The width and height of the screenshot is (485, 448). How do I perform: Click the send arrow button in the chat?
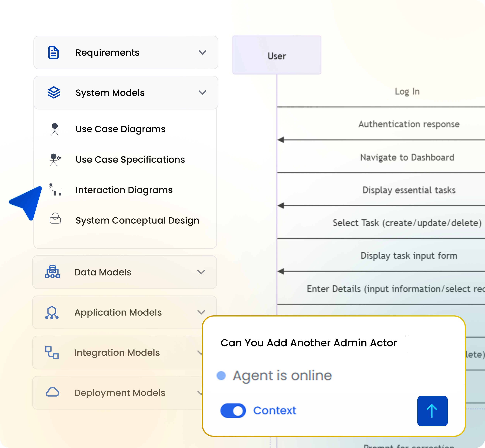432,411
